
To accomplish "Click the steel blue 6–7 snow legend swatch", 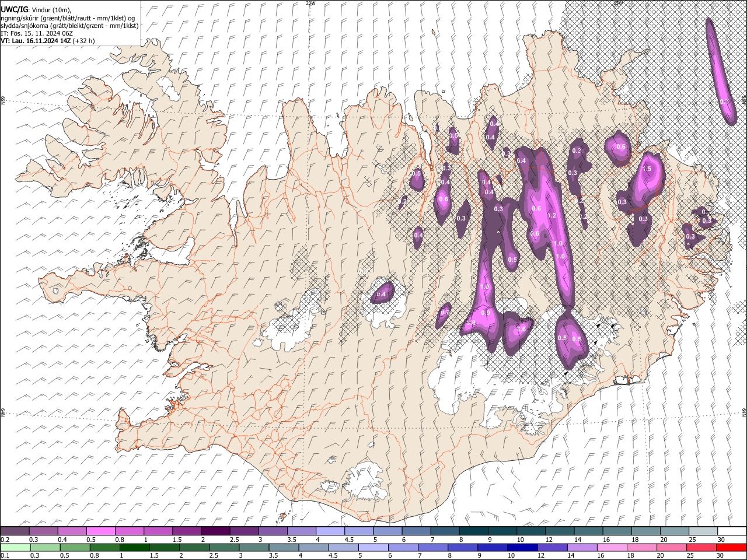I will (416, 531).
